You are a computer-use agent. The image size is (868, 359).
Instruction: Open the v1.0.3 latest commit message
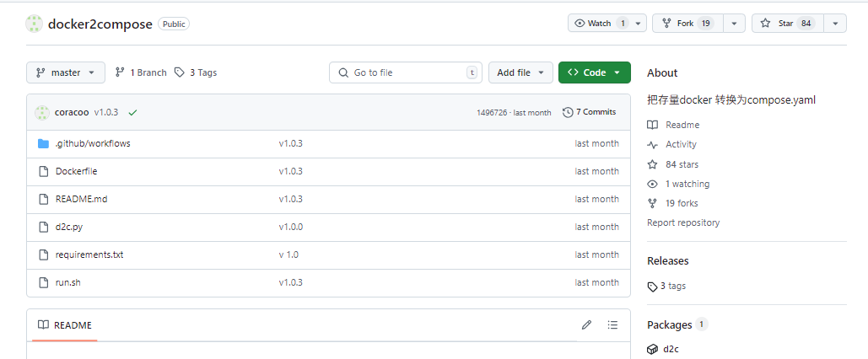[x=105, y=112]
